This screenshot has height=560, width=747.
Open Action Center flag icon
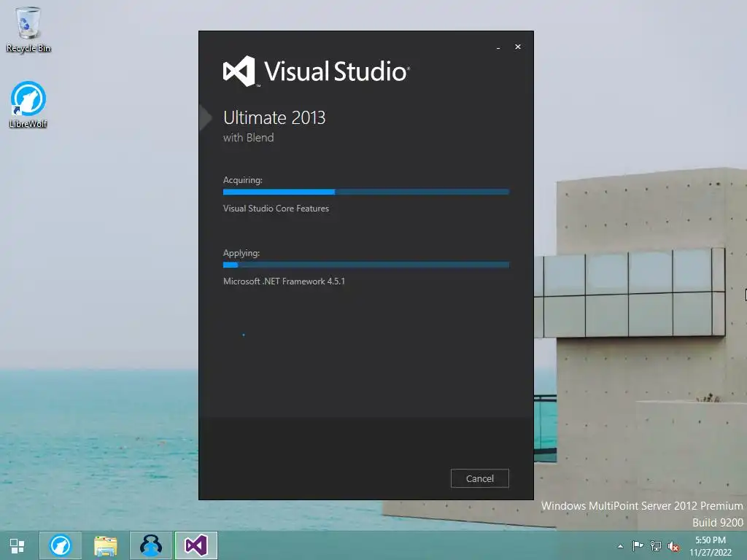[638, 545]
